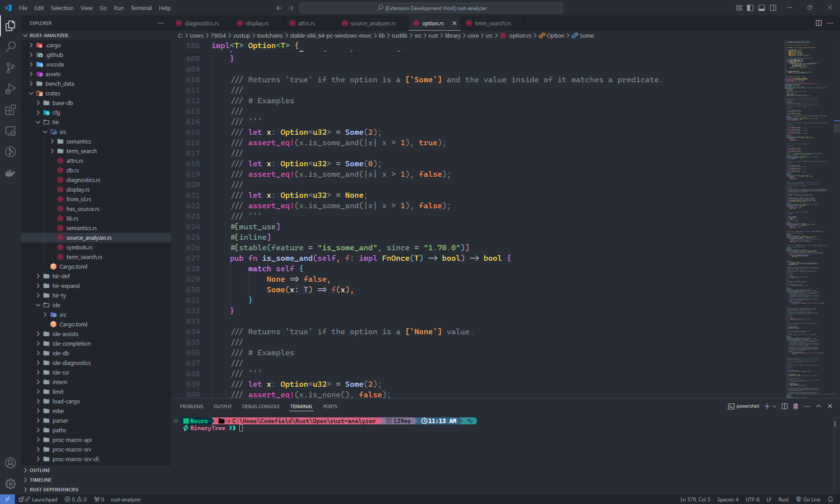Open the Run and Debug view
Screen dimensions: 840x504
point(10,89)
